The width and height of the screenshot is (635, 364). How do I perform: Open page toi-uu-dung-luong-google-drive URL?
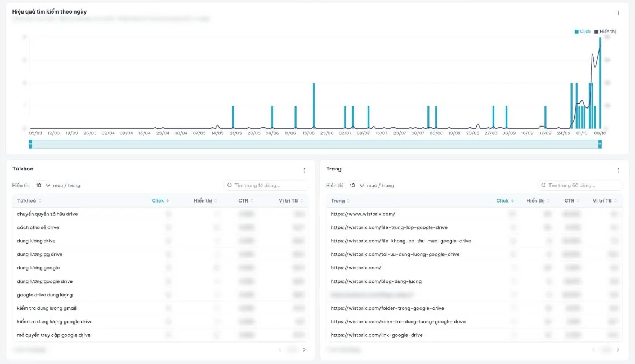[x=395, y=254]
